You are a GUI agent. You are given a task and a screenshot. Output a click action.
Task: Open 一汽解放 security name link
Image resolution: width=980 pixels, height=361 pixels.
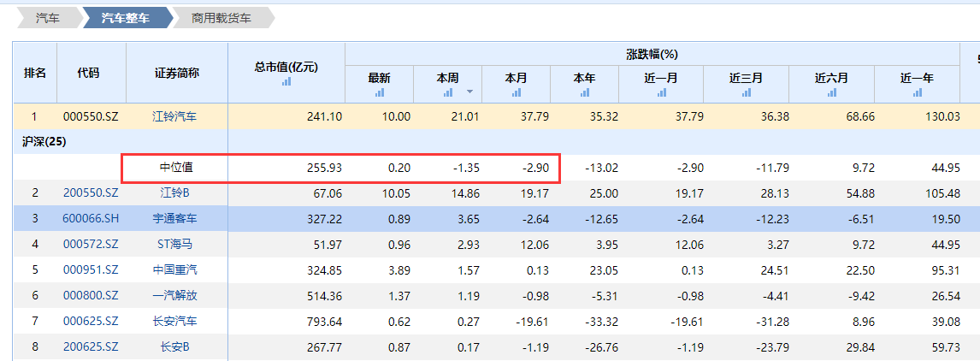(175, 295)
